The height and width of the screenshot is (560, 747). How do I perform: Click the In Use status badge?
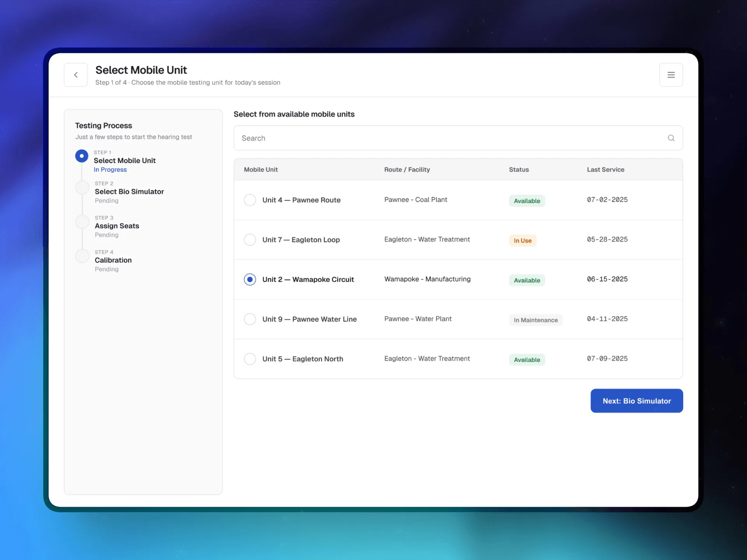(523, 240)
